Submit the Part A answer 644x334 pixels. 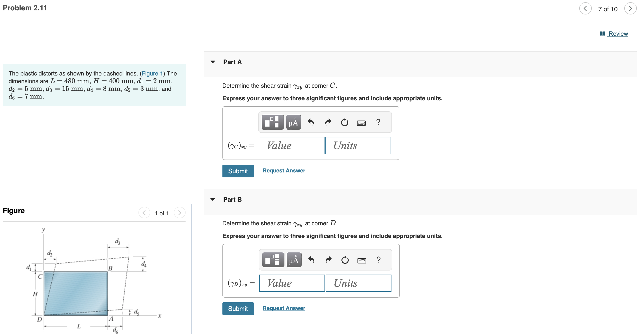[x=238, y=171]
